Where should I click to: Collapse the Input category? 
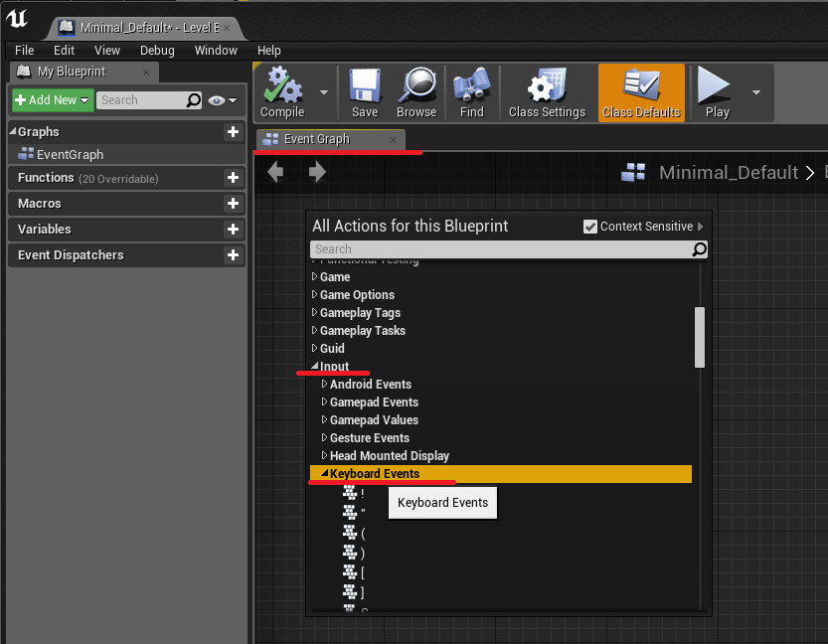(315, 366)
